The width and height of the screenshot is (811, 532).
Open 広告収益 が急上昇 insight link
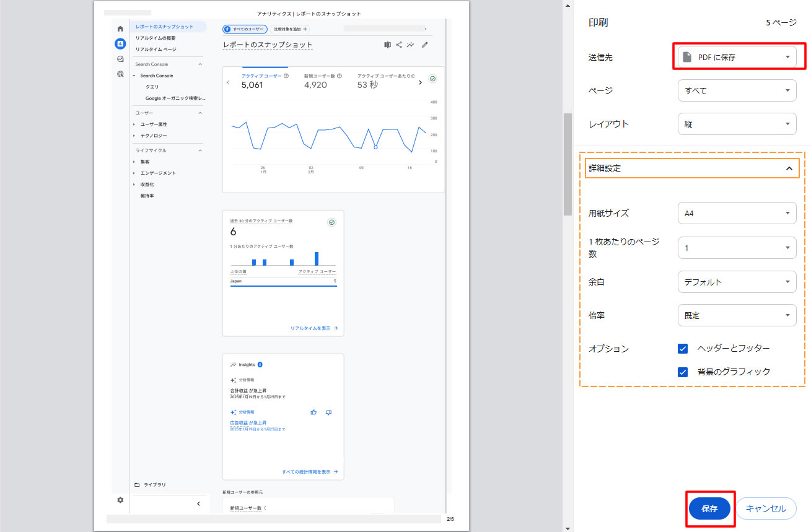(x=248, y=423)
